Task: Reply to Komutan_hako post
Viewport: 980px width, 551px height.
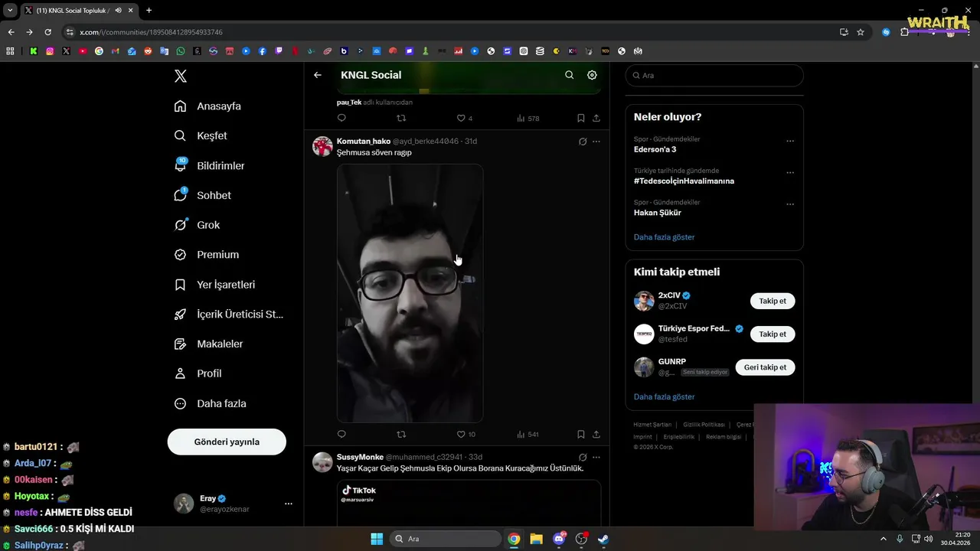Action: 341,434
